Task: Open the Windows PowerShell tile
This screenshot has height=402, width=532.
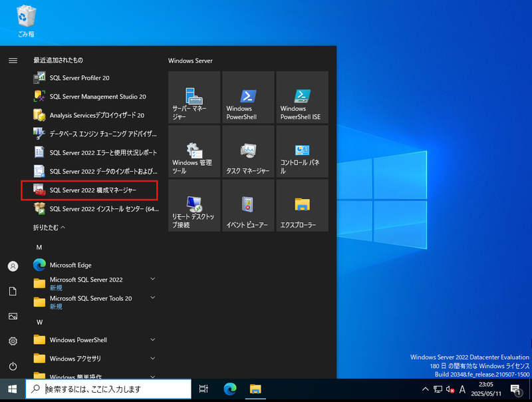Action: [x=248, y=97]
